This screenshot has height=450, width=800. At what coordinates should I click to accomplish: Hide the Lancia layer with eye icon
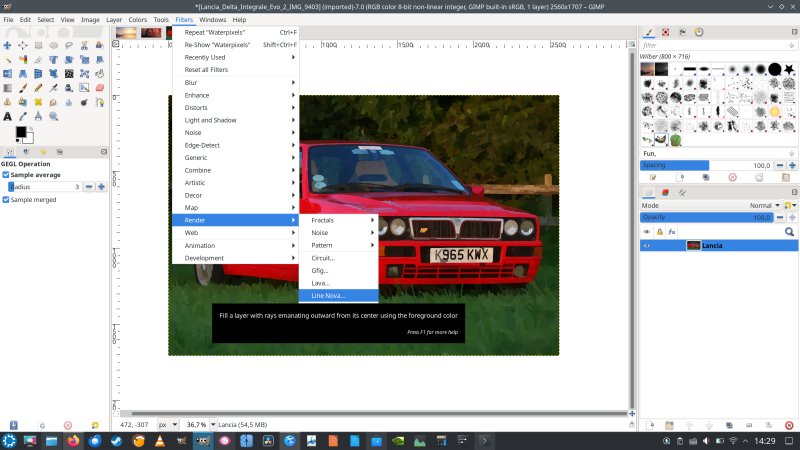point(646,245)
